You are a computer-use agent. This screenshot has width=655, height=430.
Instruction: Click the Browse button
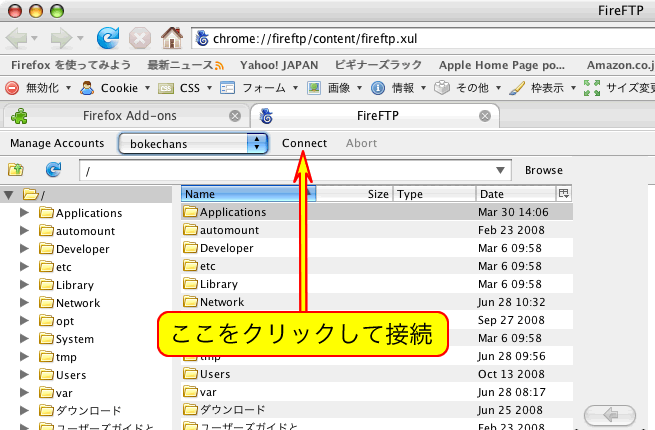544,170
